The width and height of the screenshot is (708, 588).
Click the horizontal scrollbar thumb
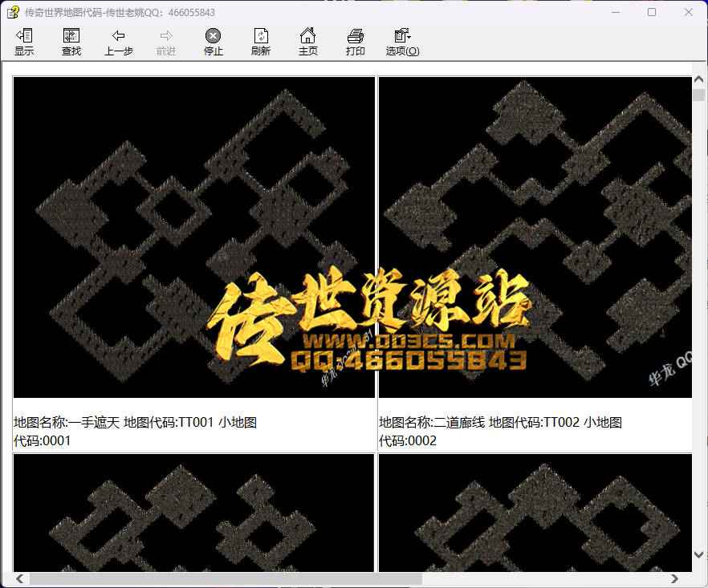tap(225, 578)
